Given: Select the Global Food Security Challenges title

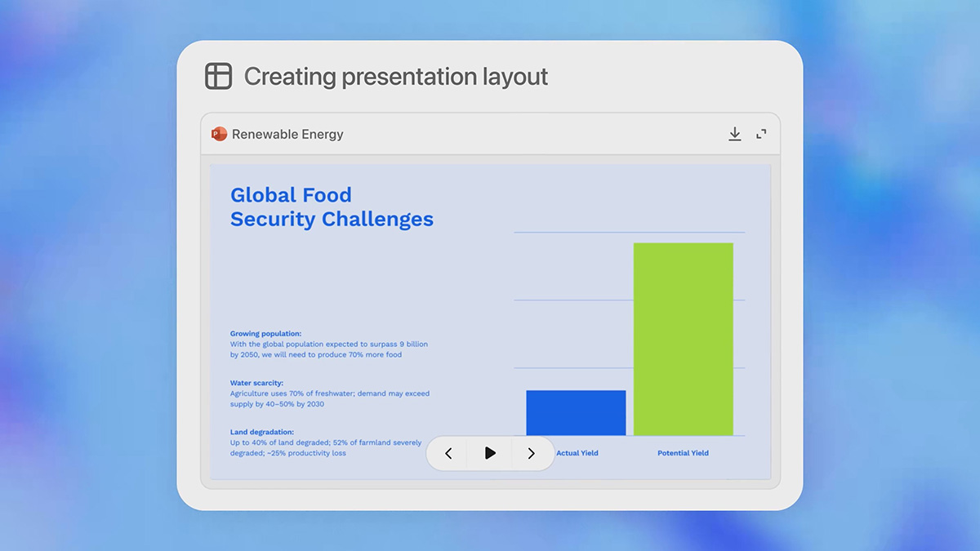Looking at the screenshot, I should 332,207.
